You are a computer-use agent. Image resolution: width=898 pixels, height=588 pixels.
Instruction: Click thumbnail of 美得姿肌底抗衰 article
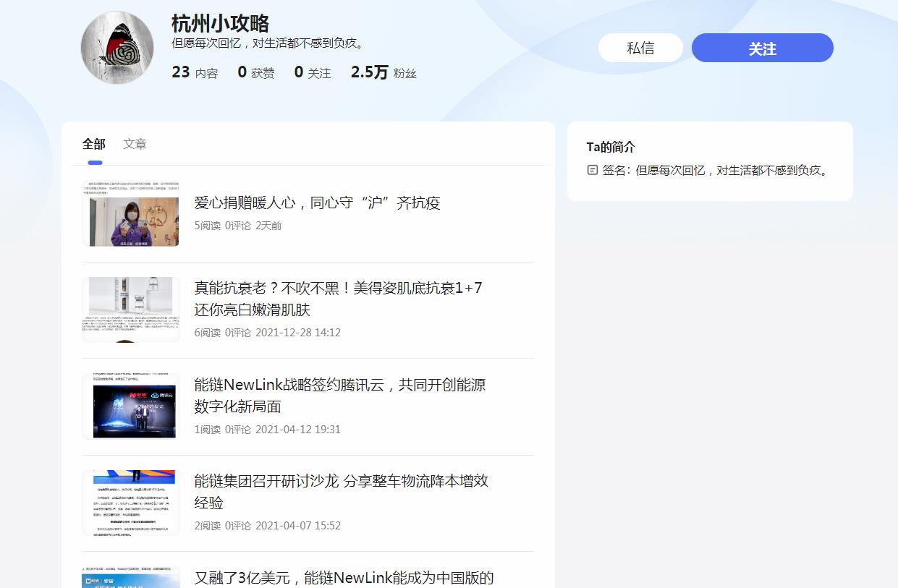[131, 310]
